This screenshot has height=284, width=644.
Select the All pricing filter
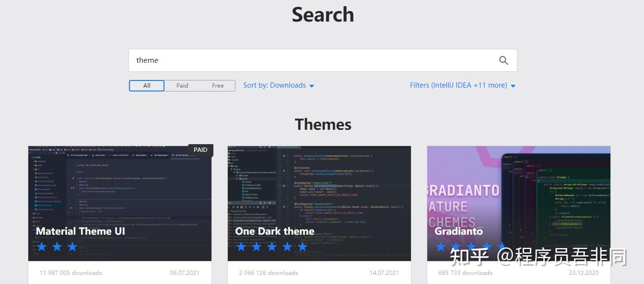click(146, 85)
